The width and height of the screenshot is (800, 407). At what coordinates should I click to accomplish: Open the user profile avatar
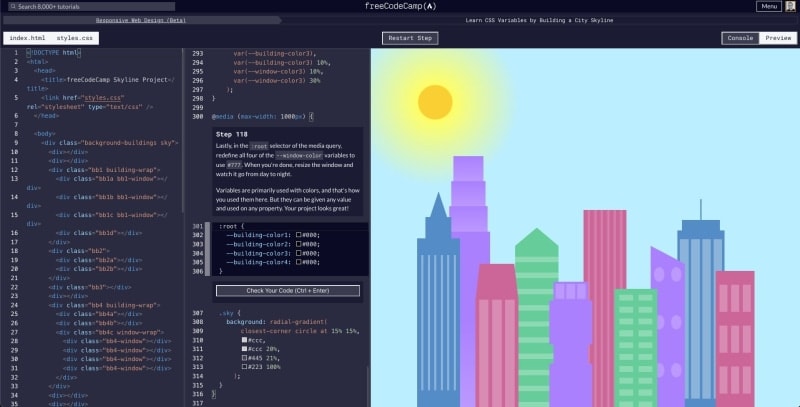click(x=790, y=6)
